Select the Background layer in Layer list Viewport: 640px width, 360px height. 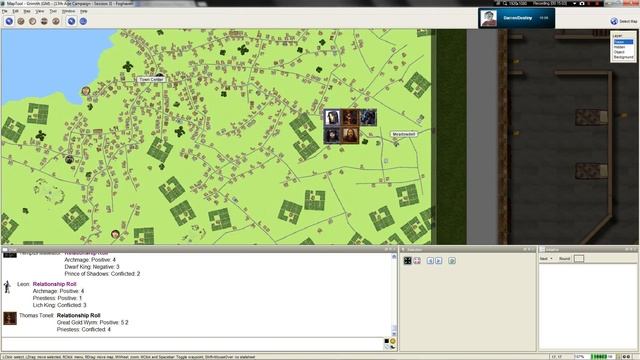point(623,57)
